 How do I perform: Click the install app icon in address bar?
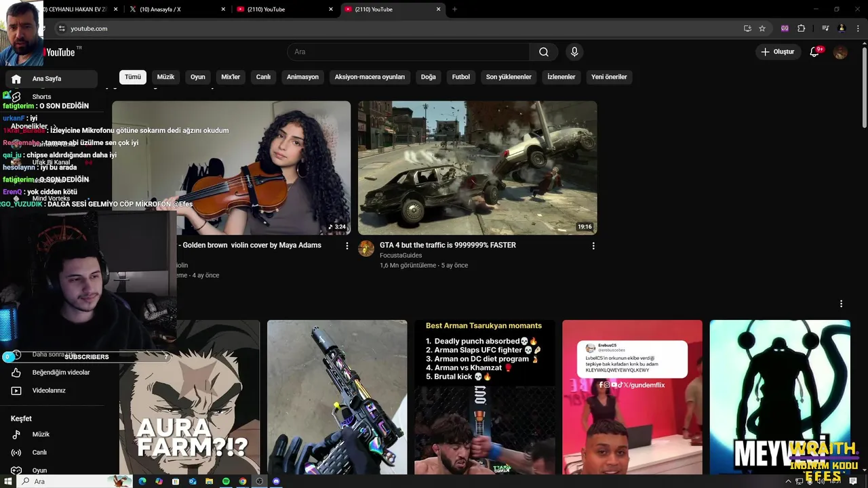click(x=747, y=28)
